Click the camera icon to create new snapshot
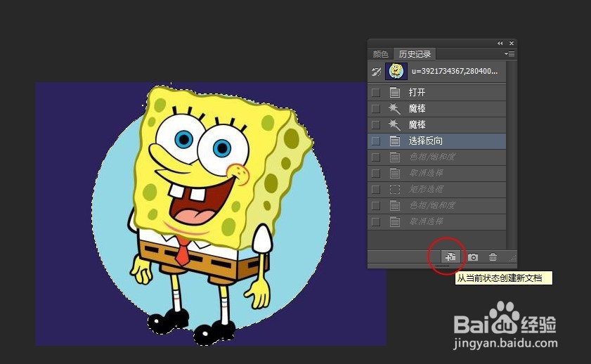Viewport: 591px width, 364px height. tap(473, 257)
